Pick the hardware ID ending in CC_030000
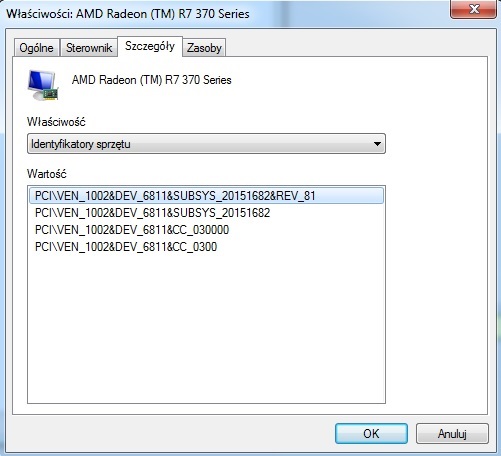 coord(132,230)
